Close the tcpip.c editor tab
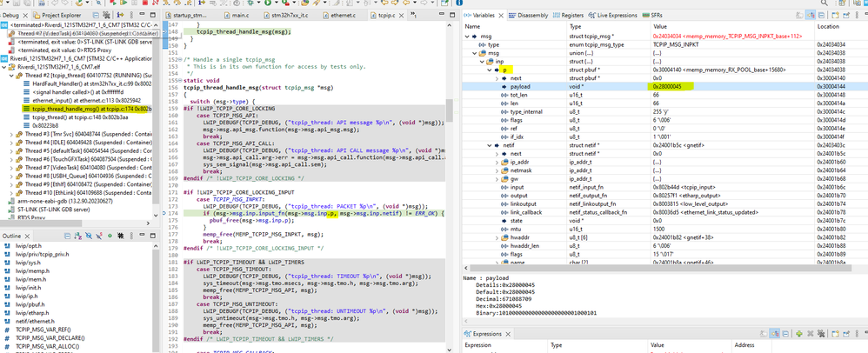Viewport: 868px width, 353px height. 401,16
